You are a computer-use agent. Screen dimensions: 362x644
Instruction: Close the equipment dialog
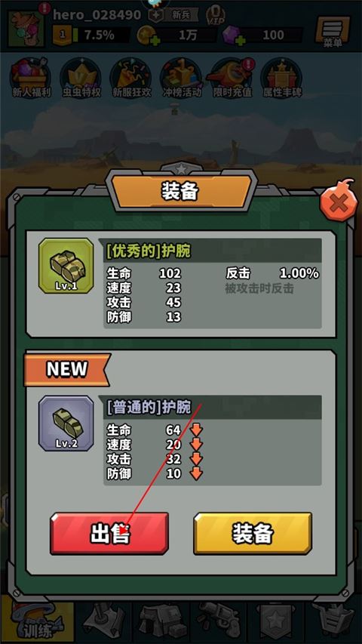tap(338, 202)
